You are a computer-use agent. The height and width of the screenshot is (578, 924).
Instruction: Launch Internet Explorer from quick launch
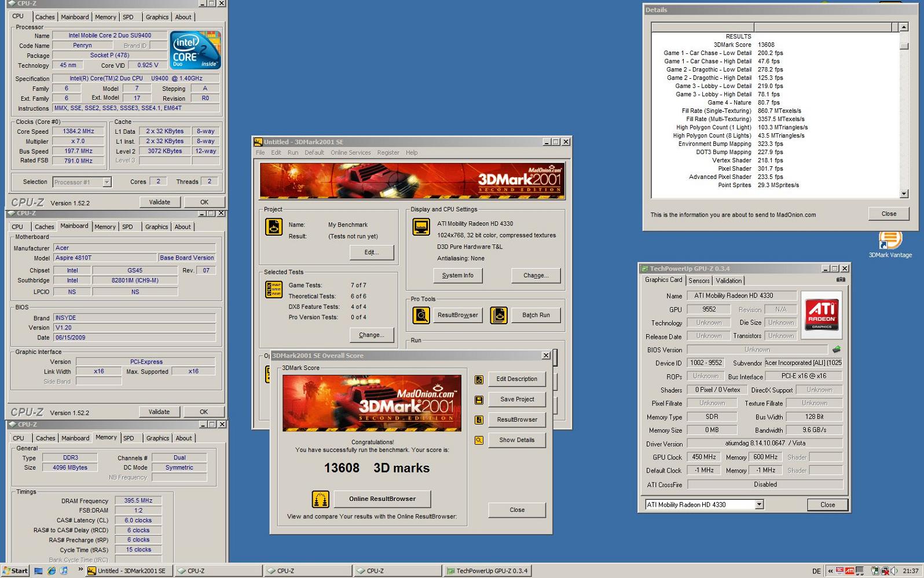coord(51,571)
